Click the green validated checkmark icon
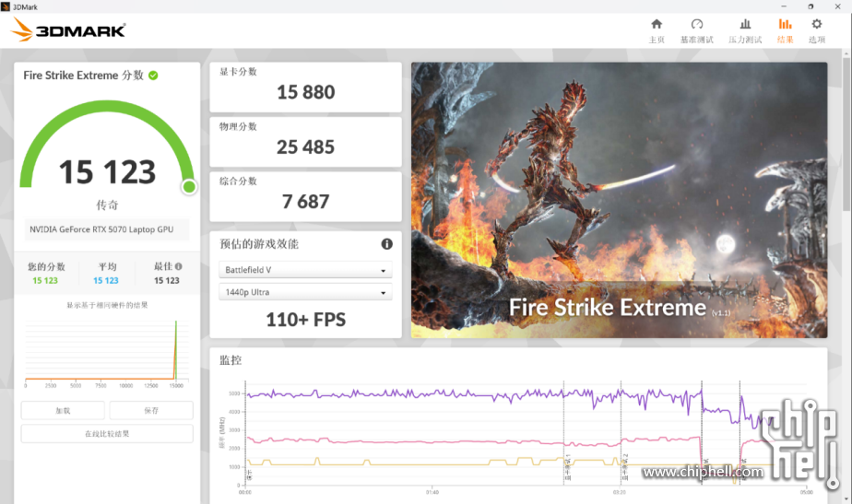 [153, 76]
